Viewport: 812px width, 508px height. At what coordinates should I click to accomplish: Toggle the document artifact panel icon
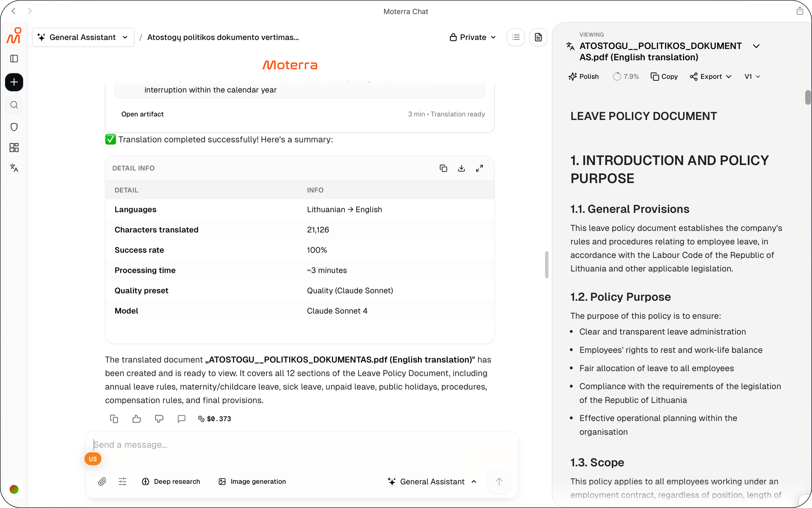click(538, 37)
